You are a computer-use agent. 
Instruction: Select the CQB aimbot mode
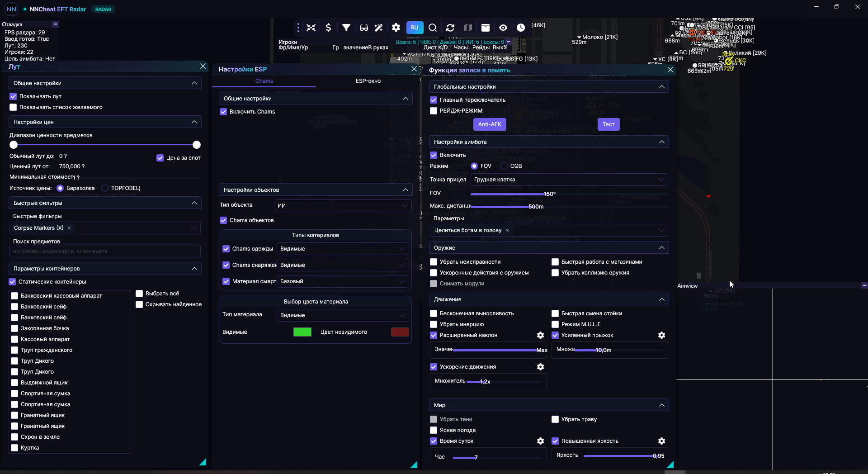(x=504, y=166)
